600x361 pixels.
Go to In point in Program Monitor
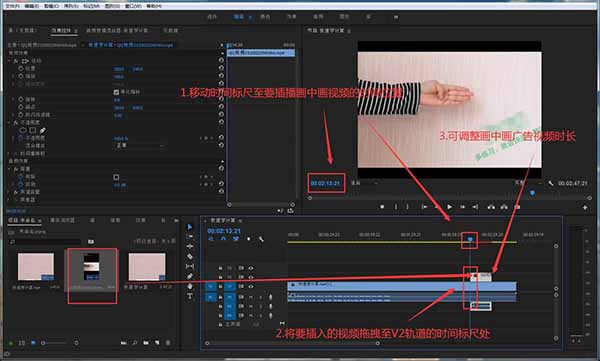click(x=424, y=207)
